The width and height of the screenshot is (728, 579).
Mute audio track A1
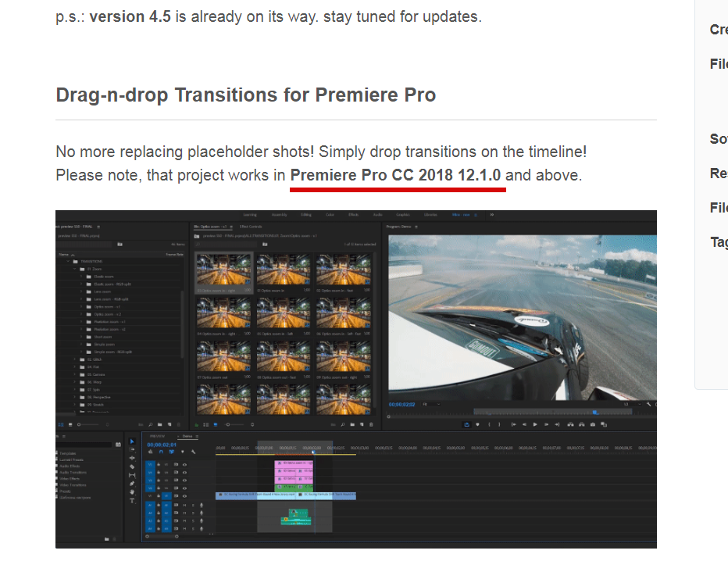tap(184, 506)
